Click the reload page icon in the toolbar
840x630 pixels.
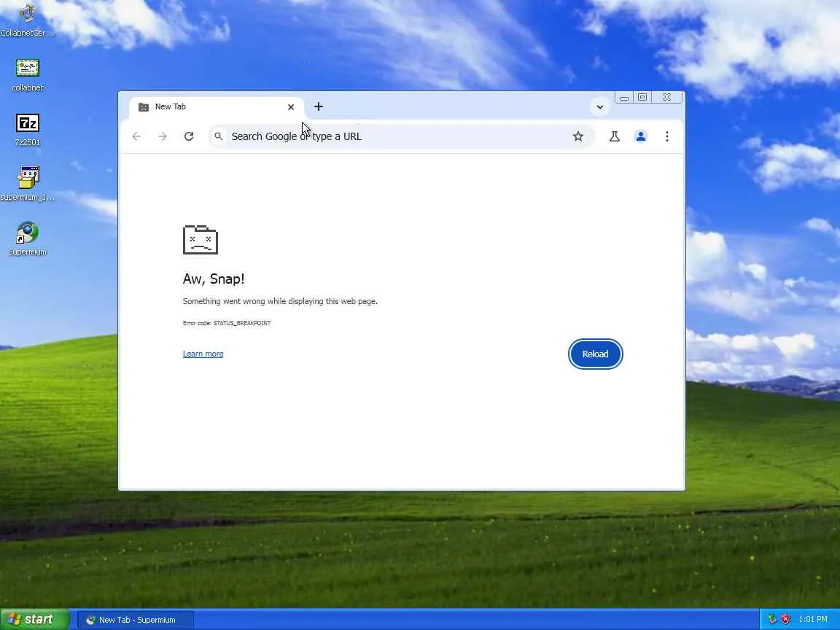(x=189, y=136)
